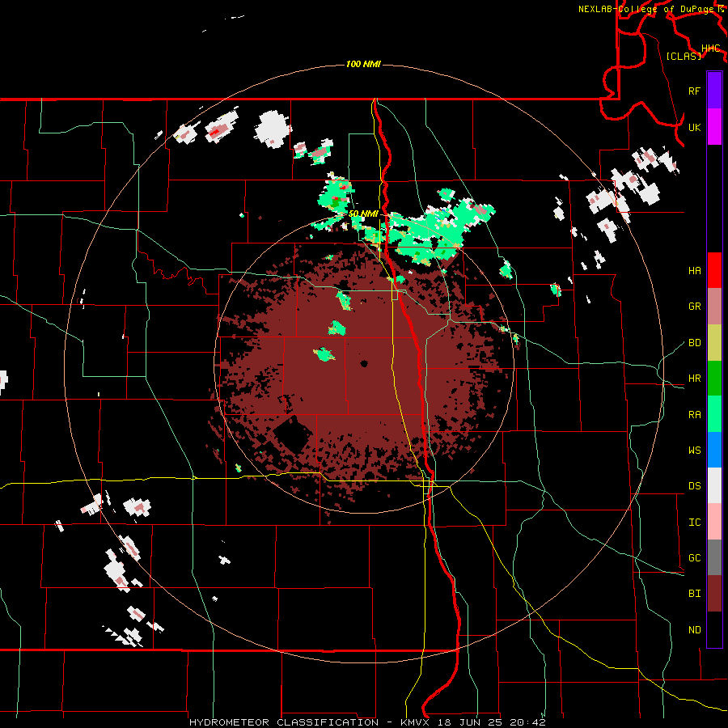Viewport: 728px width, 728px height.
Task: Click the GR legend label
Action: [694, 307]
